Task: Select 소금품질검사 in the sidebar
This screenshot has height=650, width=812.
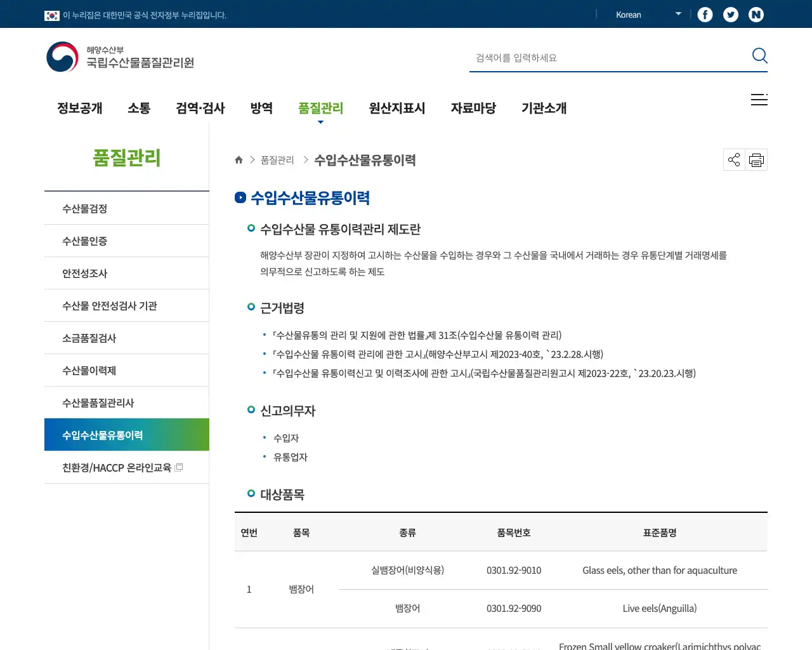Action: pyautogui.click(x=127, y=338)
